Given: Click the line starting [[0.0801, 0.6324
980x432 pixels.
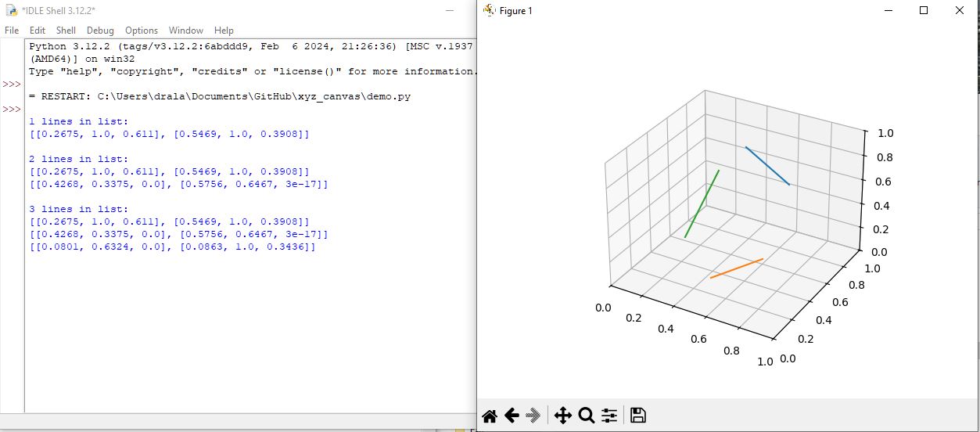Looking at the screenshot, I should click(172, 247).
